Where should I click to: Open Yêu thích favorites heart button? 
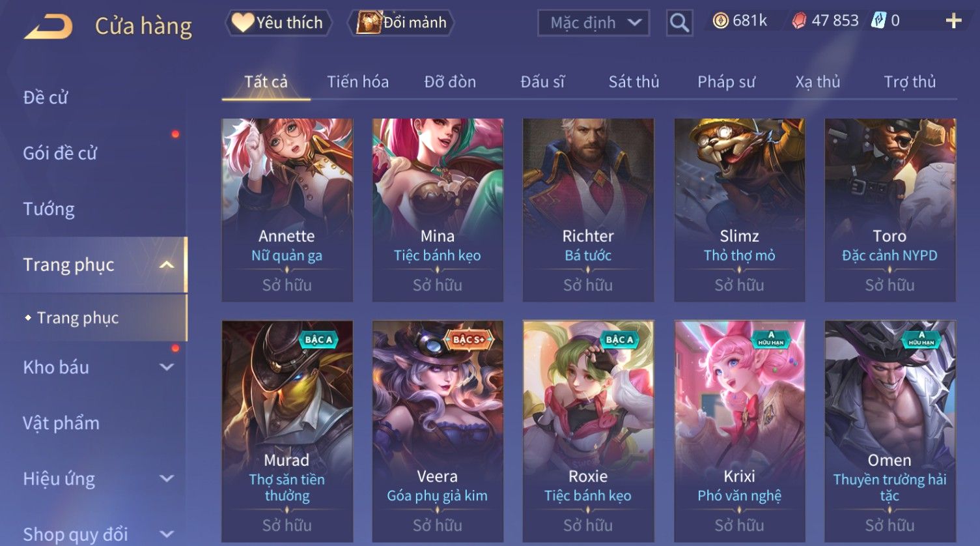(278, 23)
